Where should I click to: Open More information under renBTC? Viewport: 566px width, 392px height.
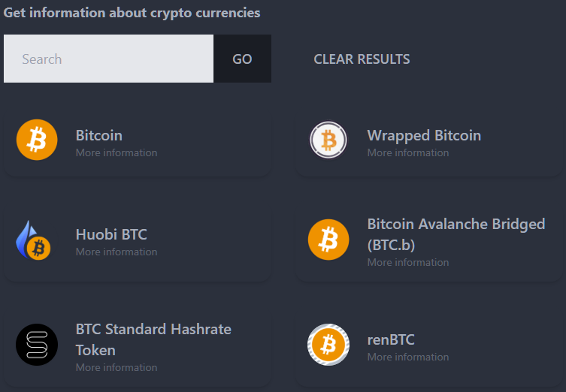pyautogui.click(x=408, y=357)
